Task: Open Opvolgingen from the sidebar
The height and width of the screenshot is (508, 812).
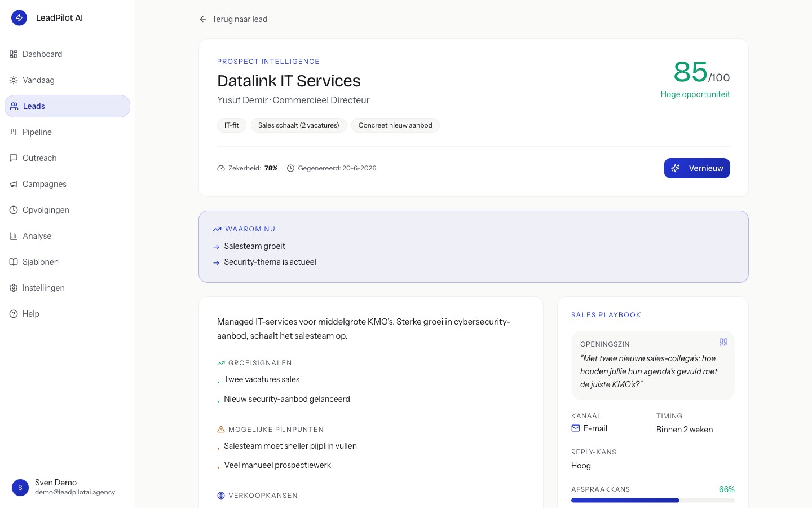Action: tap(67, 210)
